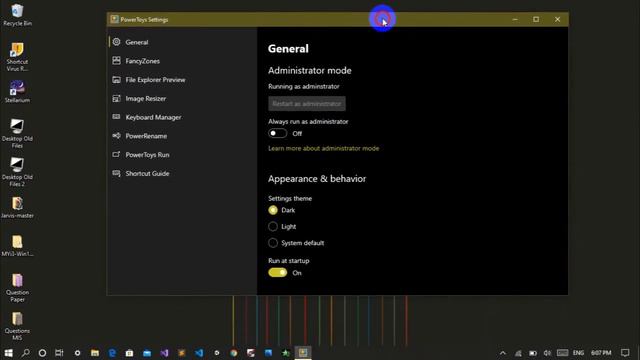Select the Dark settings theme
This screenshot has width=640, height=360.
pyautogui.click(x=273, y=210)
